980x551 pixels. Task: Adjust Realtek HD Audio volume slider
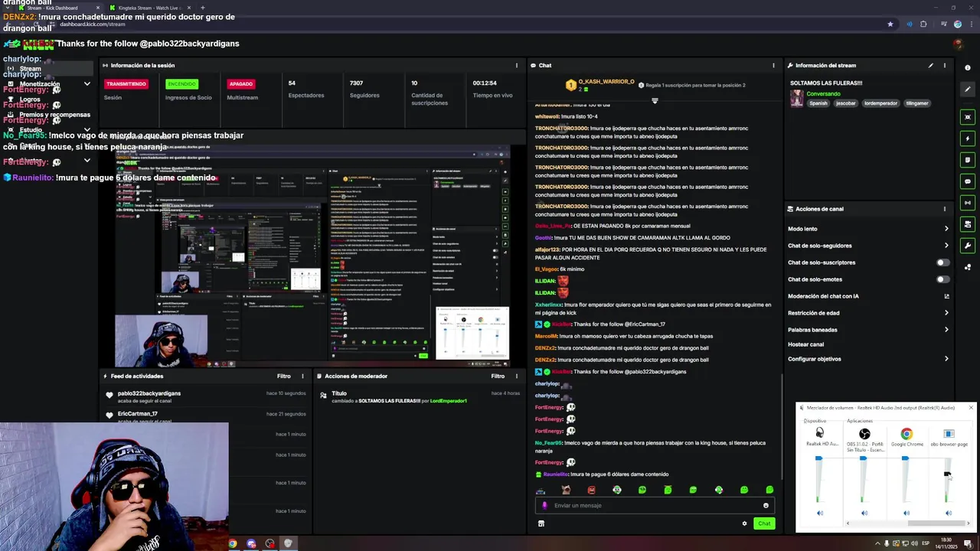tap(818, 458)
